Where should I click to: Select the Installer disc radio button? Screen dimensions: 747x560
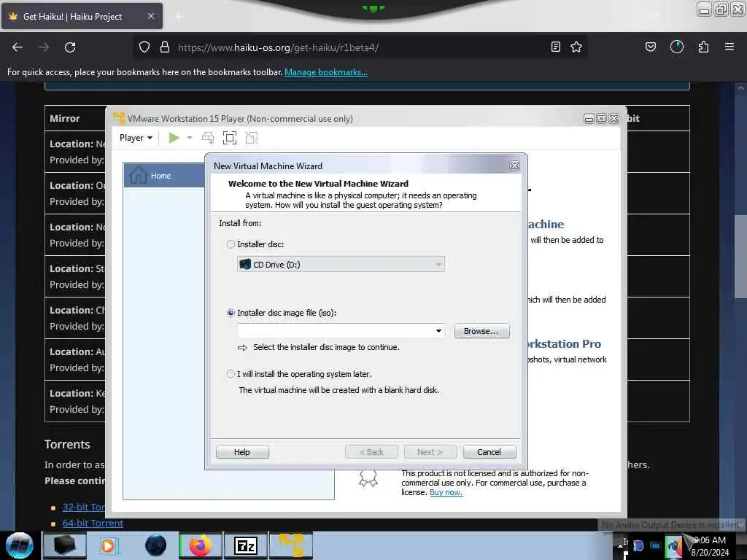point(231,244)
